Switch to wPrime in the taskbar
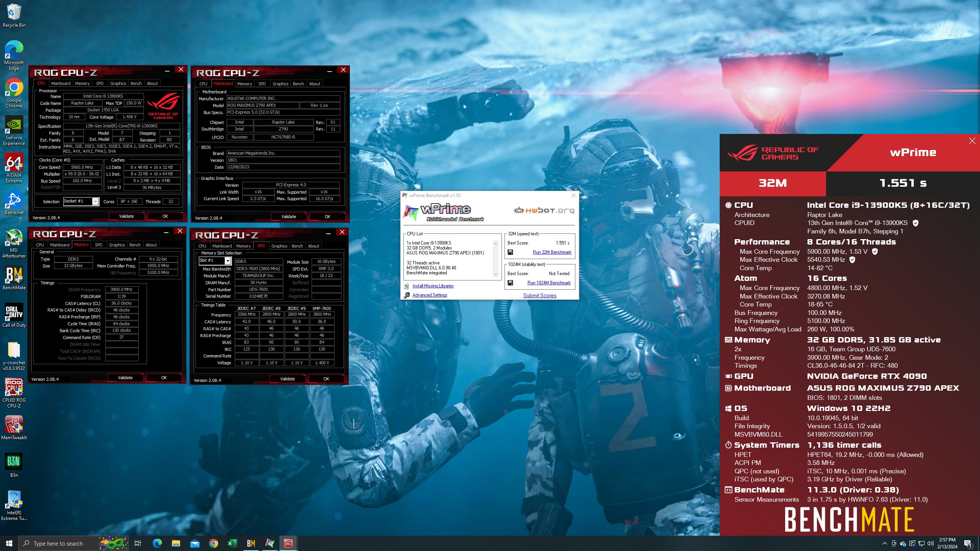 (269, 543)
